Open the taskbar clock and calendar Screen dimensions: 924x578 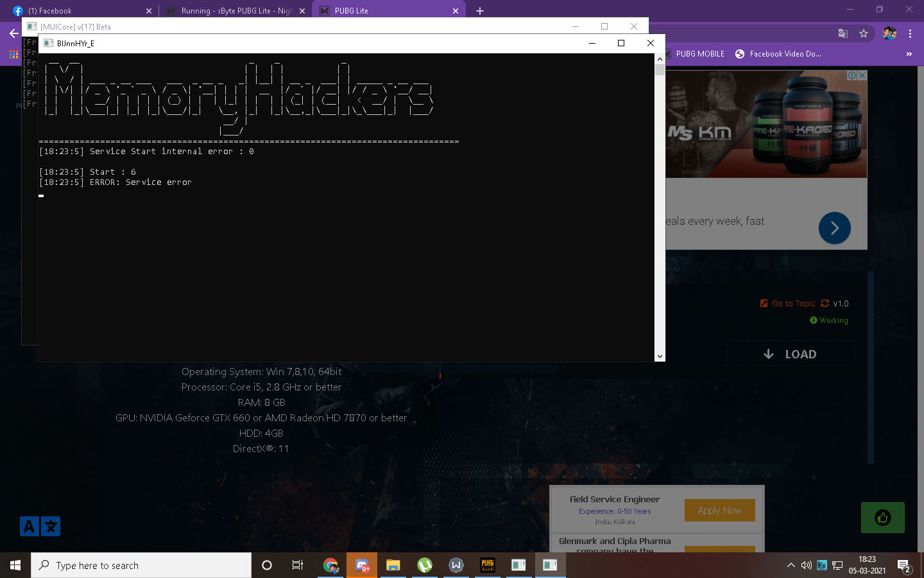coord(867,565)
